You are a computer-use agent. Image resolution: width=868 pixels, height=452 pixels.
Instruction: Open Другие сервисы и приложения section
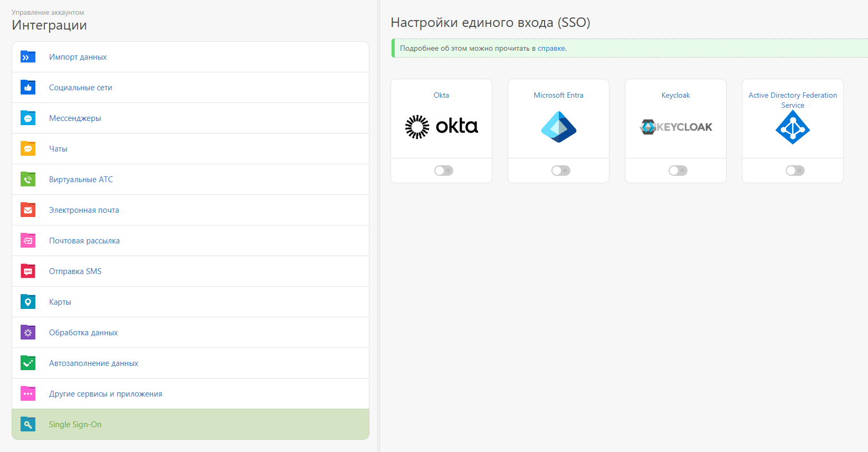[x=106, y=394]
